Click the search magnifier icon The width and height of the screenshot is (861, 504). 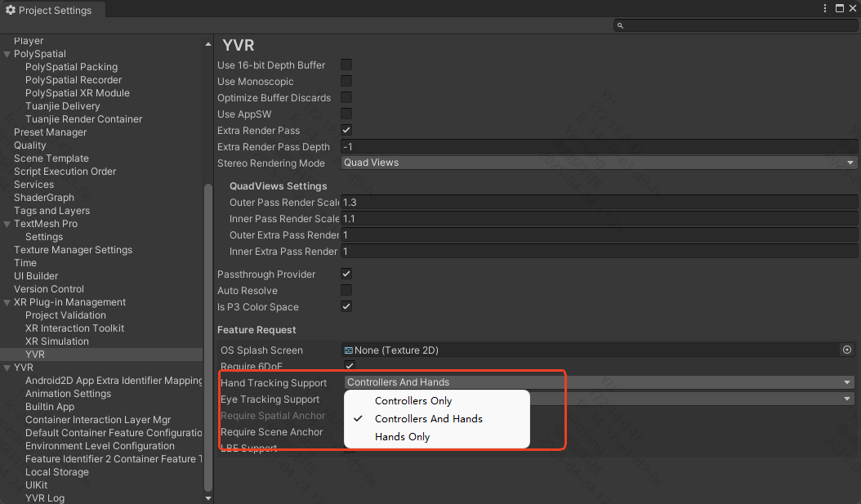coord(621,26)
